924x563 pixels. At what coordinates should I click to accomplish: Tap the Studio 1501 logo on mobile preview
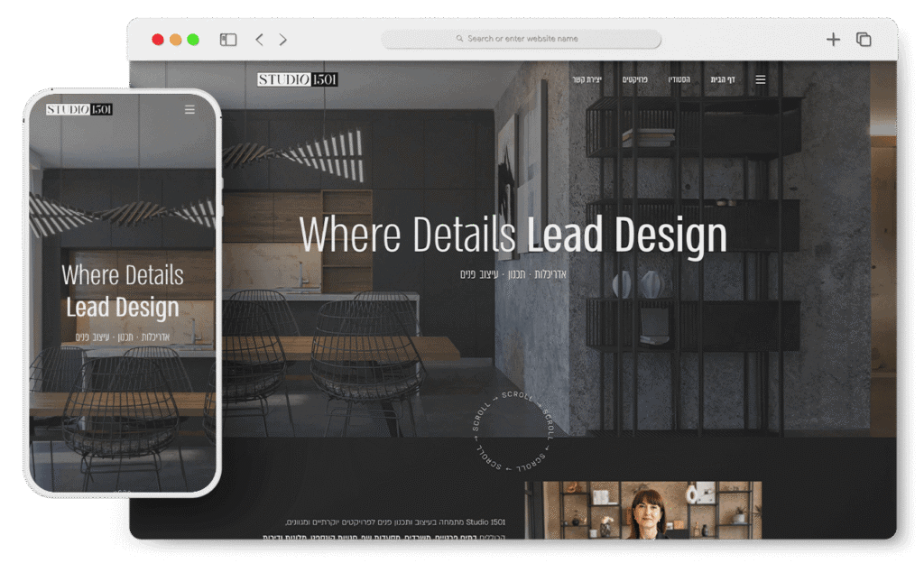[79, 109]
